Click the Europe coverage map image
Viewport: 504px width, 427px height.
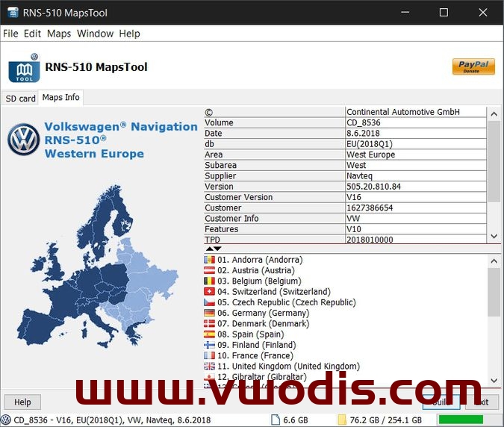click(97, 267)
